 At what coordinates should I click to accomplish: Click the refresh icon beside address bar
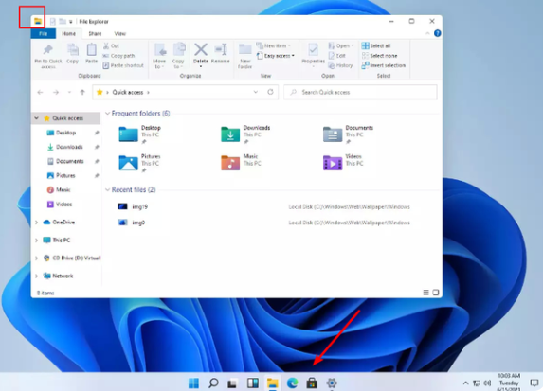270,92
